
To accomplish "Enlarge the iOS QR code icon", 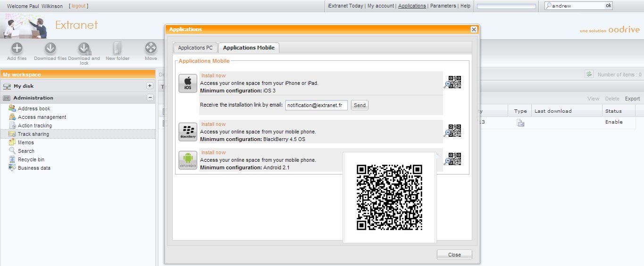I will click(x=453, y=83).
